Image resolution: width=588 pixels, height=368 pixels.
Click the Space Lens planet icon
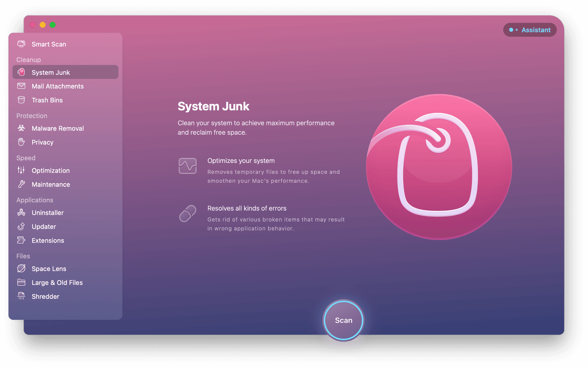(x=21, y=268)
